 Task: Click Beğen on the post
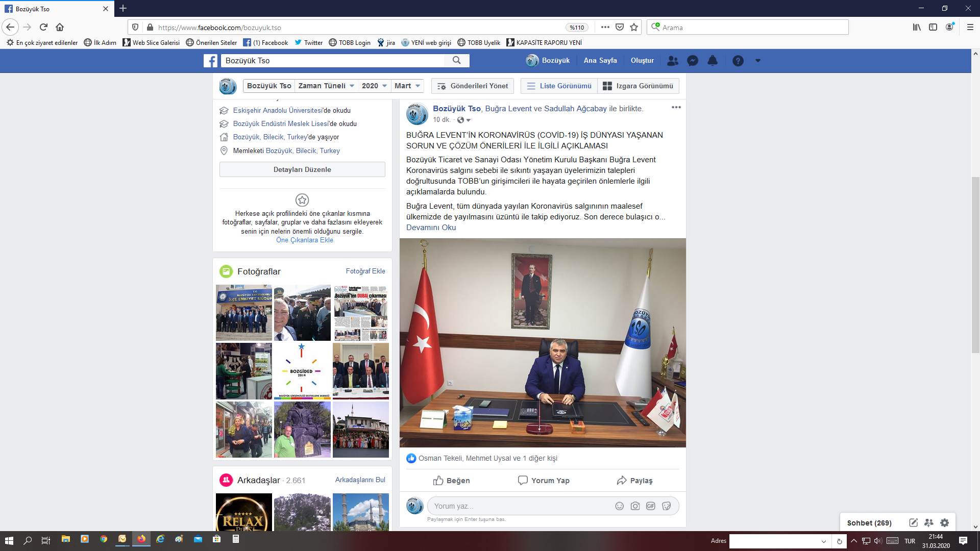[x=451, y=481]
